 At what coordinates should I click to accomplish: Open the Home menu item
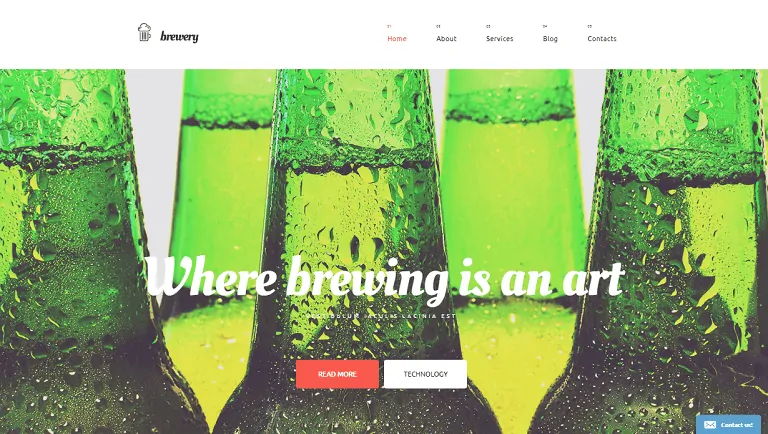[x=397, y=39]
